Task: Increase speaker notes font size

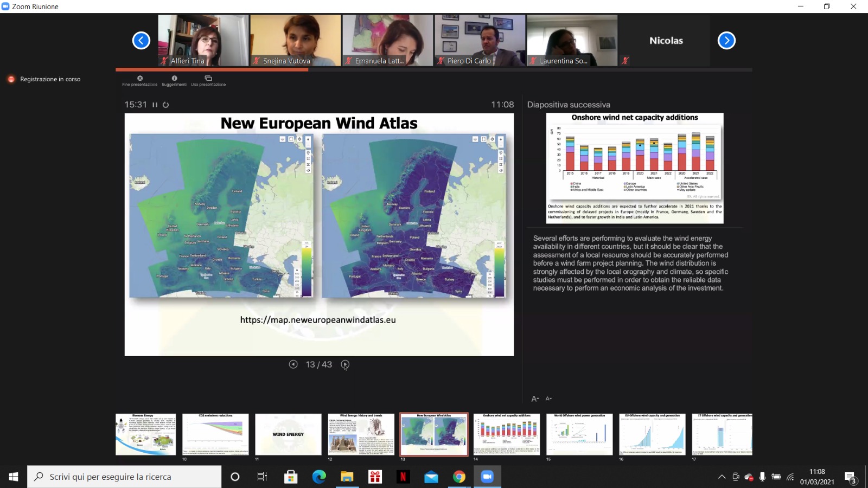Action: click(x=535, y=399)
